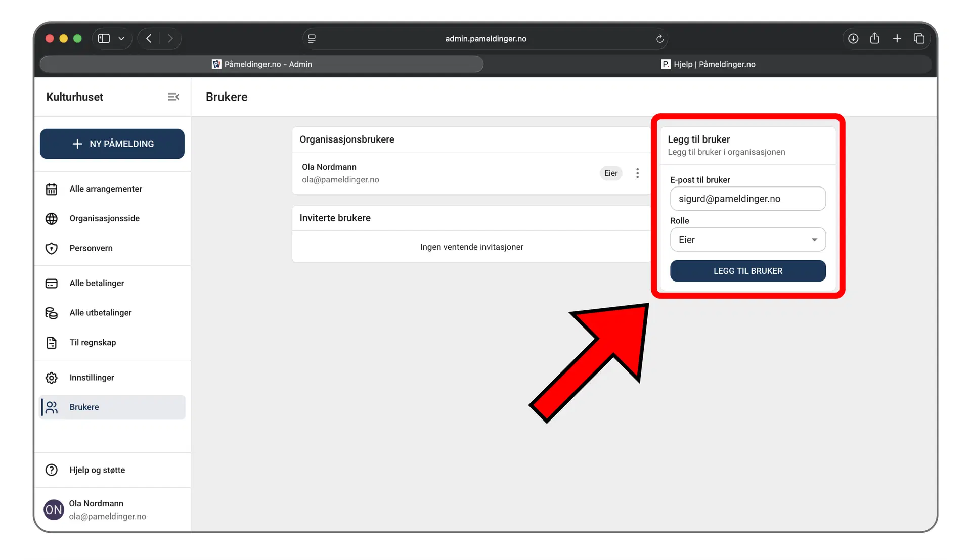971x560 pixels.
Task: Click the Alle utbetalinger coins icon
Action: (52, 313)
